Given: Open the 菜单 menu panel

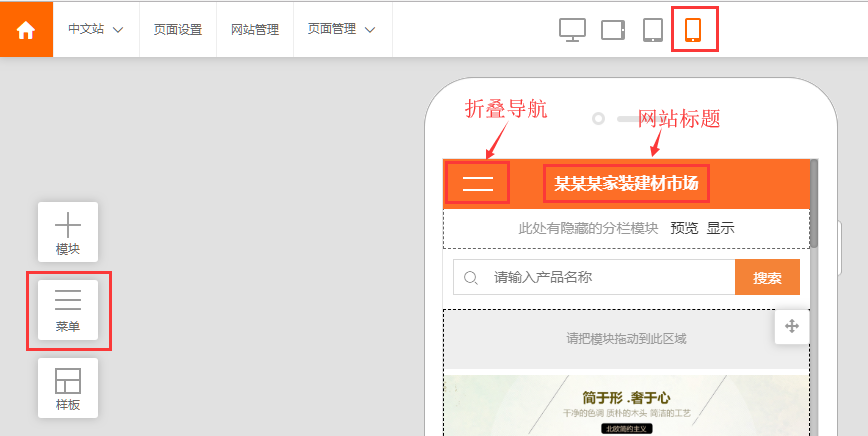Looking at the screenshot, I should coord(68,310).
